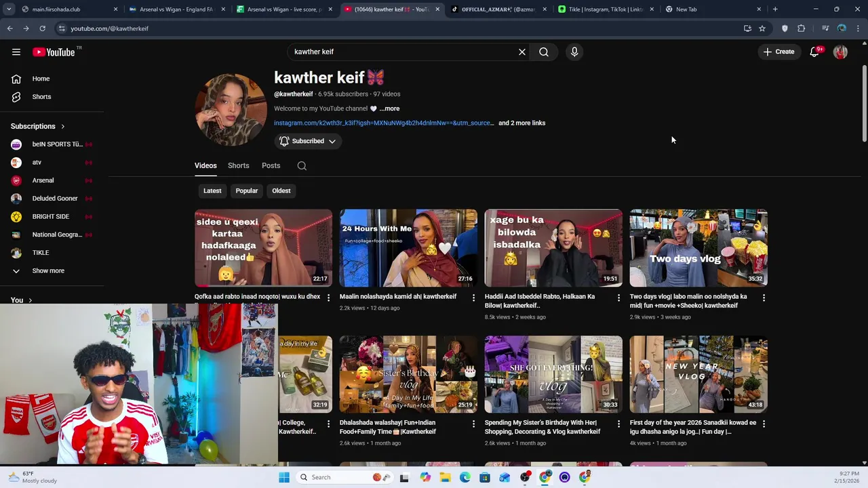
Task: Switch to the Videos tab
Action: (205, 165)
